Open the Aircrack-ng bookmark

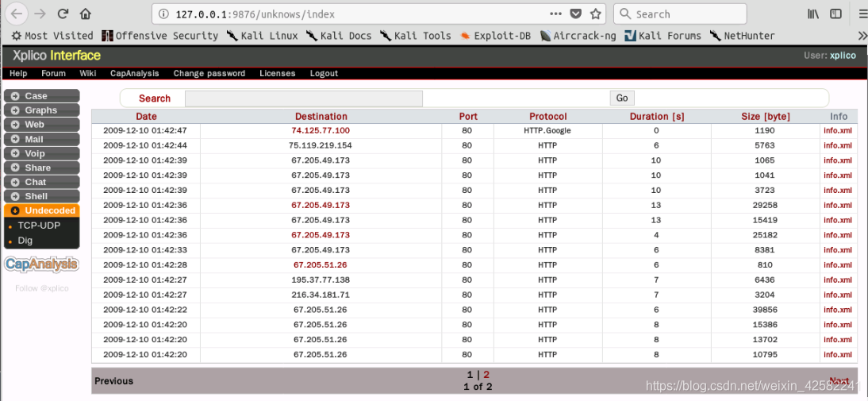[578, 36]
